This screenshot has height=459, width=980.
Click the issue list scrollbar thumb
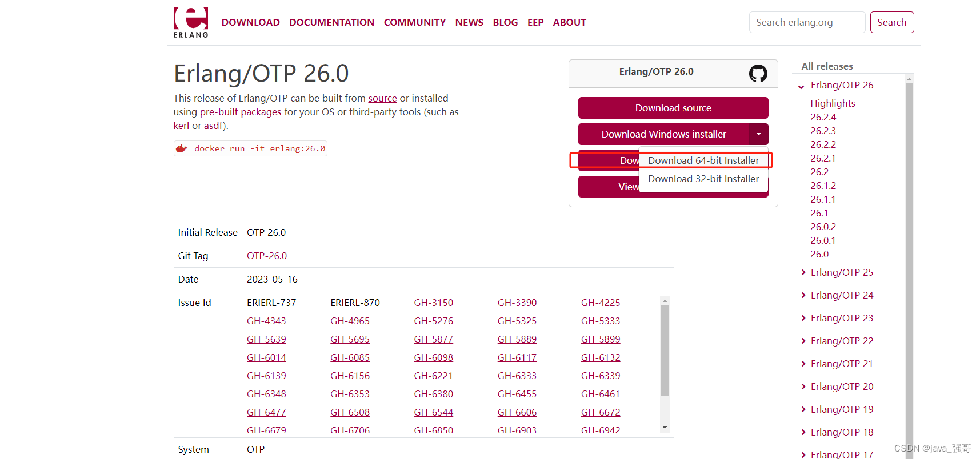tap(665, 351)
